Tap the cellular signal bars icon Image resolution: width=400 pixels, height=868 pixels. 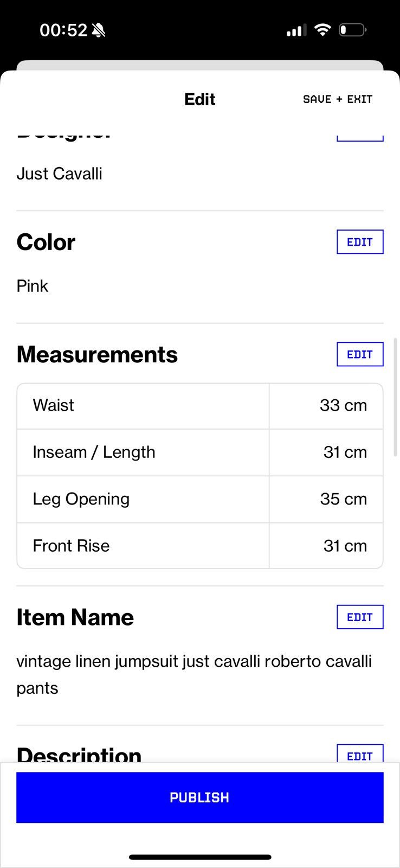pyautogui.click(x=296, y=30)
